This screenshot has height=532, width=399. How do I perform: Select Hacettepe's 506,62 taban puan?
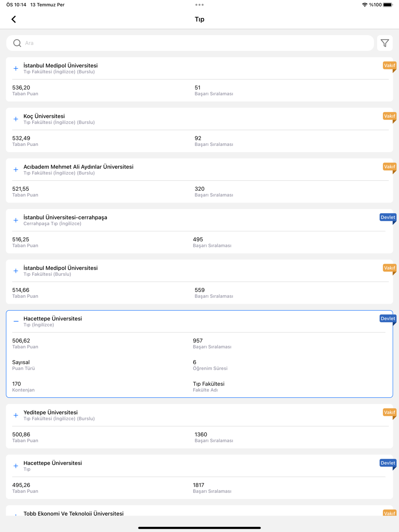point(21,341)
